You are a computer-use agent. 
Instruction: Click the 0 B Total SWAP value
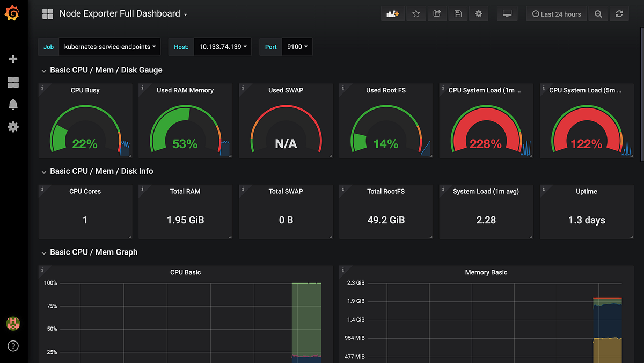pyautogui.click(x=286, y=220)
